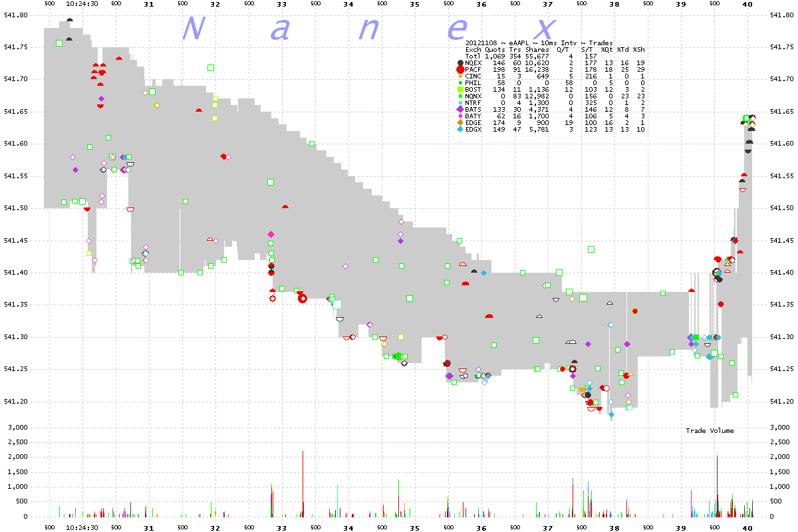The image size is (798, 532).
Task: Click the 'Trade Volume' label
Action: coord(710,431)
